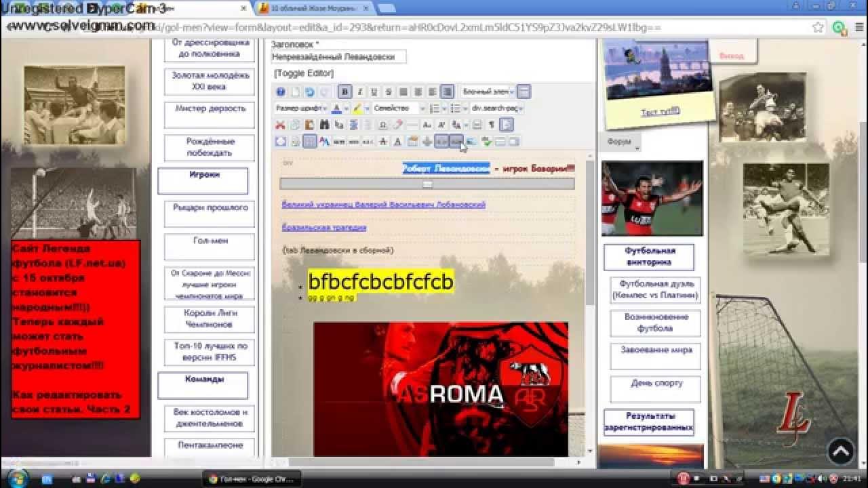Click the Paste clipboard icon
The height and width of the screenshot is (488, 868).
309,125
